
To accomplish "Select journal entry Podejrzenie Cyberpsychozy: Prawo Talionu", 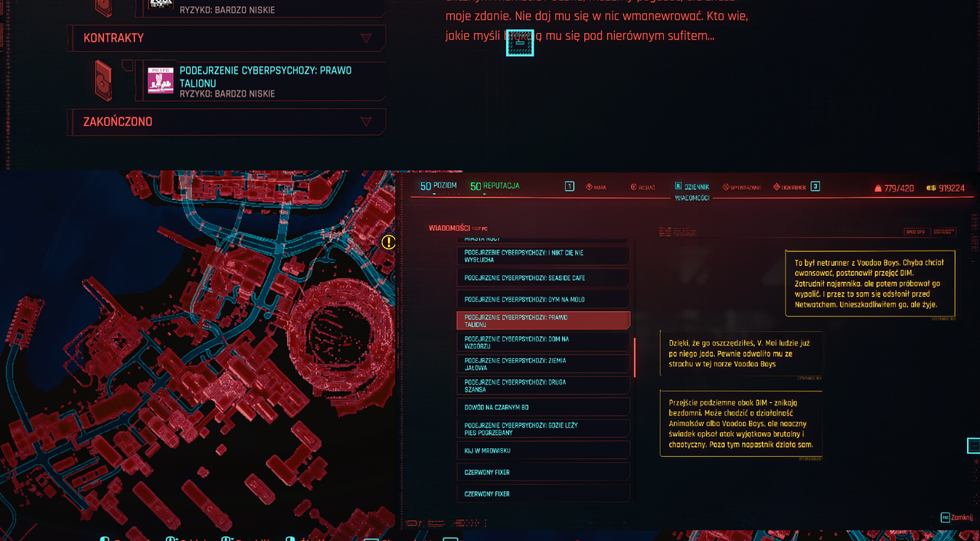I will coord(260,81).
